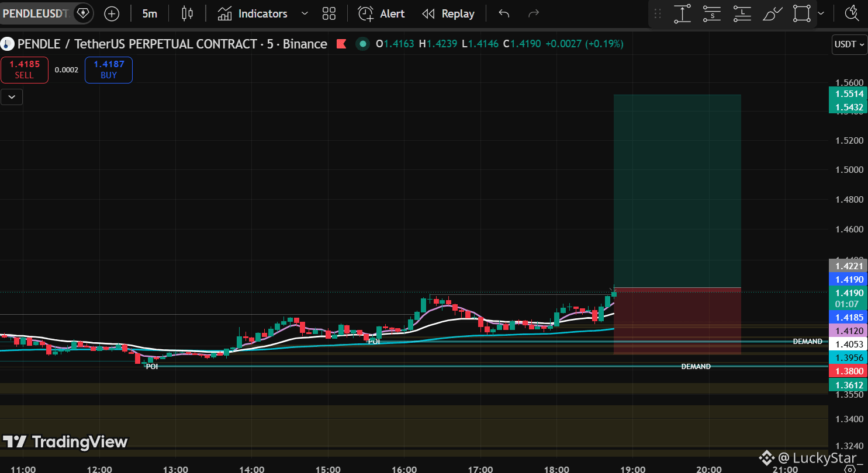Click the 1.5432 price label on scale
The image size is (868, 473).
click(849, 107)
